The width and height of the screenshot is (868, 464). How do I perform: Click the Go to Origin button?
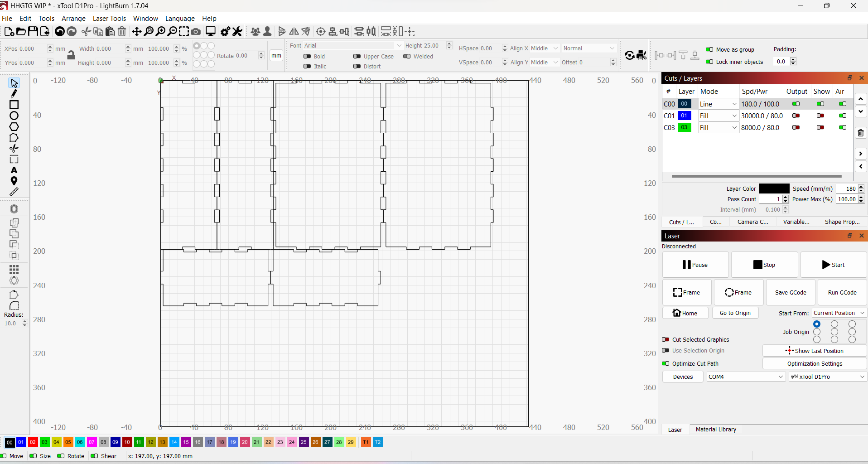735,313
